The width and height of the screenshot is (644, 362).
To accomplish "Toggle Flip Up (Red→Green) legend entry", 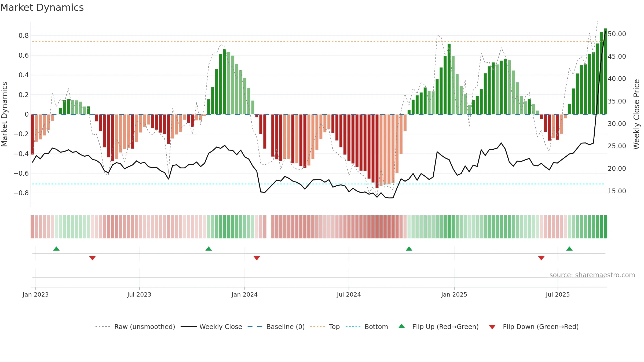I will pos(438,327).
